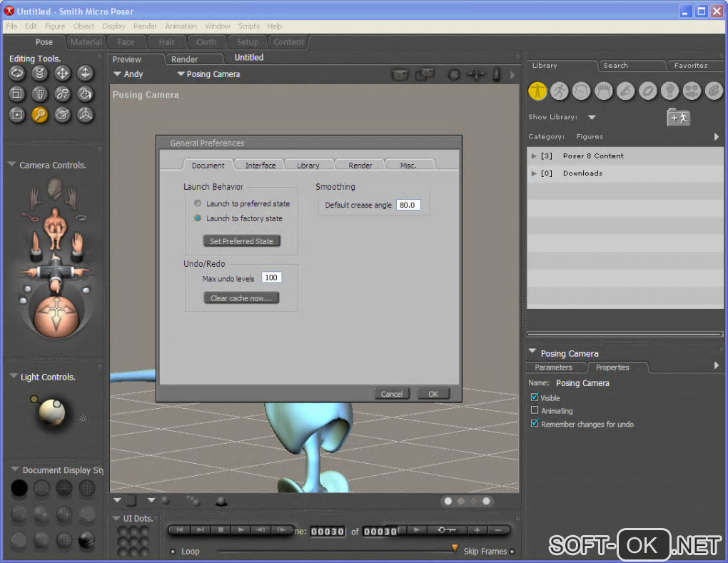Screen dimensions: 728x563
Task: Select the Morphing tool
Action: 62,115
